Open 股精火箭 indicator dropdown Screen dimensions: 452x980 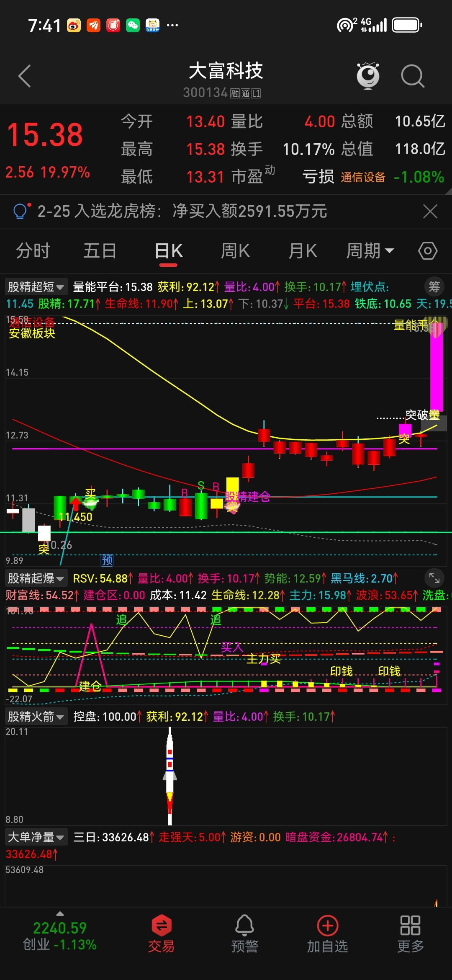coord(36,717)
